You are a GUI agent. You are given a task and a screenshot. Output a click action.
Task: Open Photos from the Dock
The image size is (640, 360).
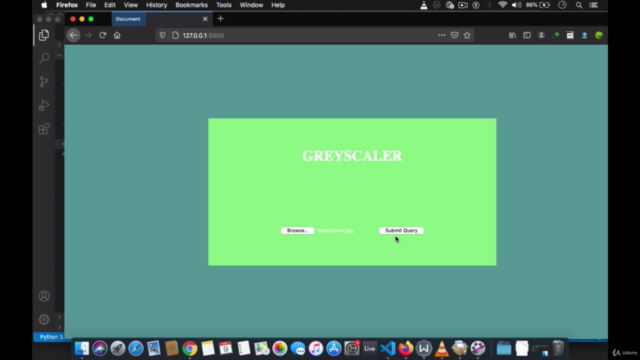(280, 349)
